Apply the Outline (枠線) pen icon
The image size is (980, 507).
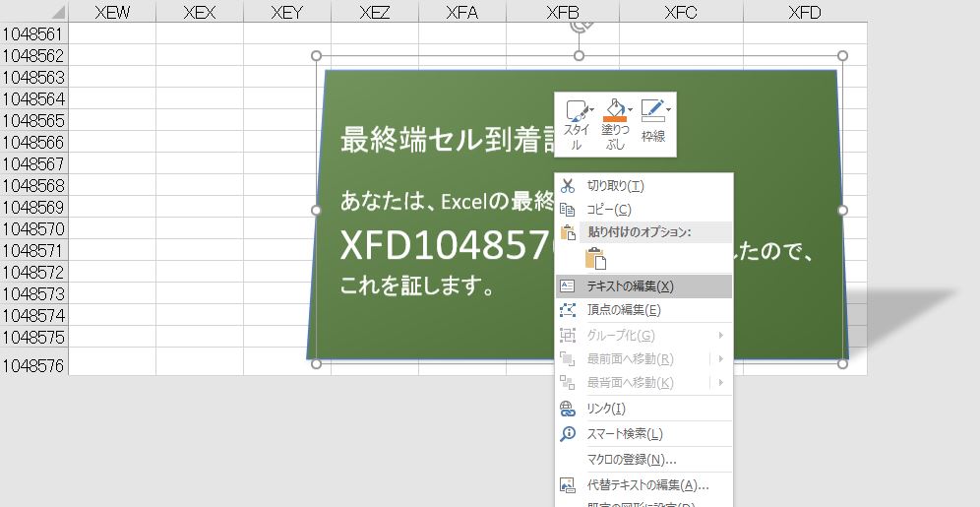pos(652,110)
